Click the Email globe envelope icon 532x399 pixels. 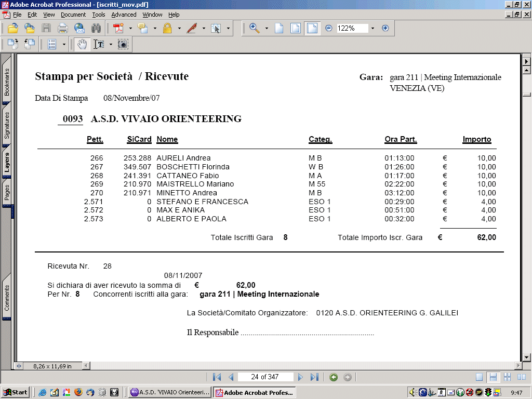tap(79, 28)
